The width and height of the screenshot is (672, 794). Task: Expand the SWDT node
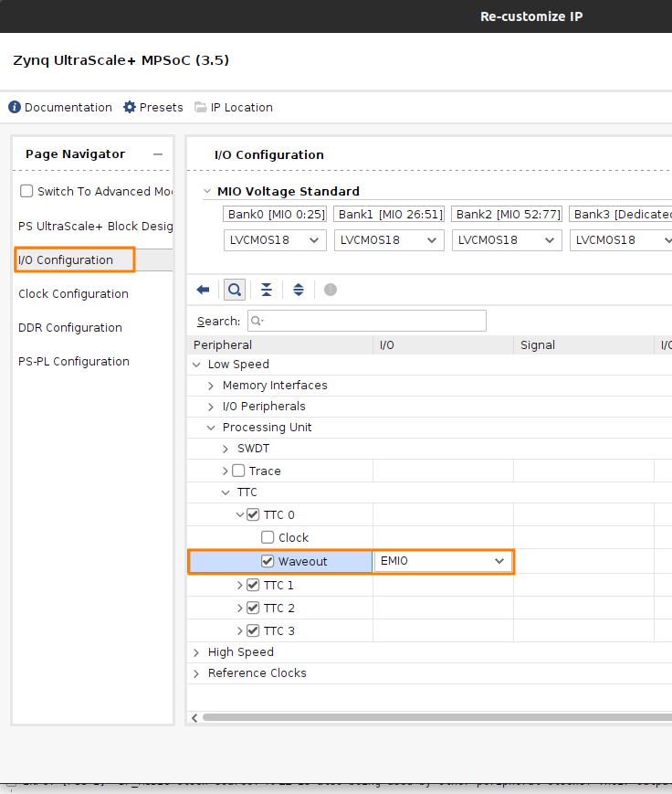(x=226, y=449)
